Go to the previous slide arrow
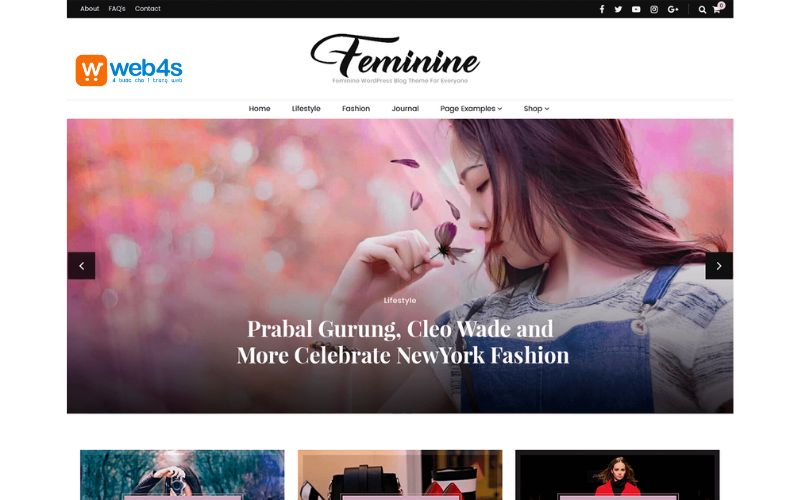800x500 pixels. coord(82,266)
